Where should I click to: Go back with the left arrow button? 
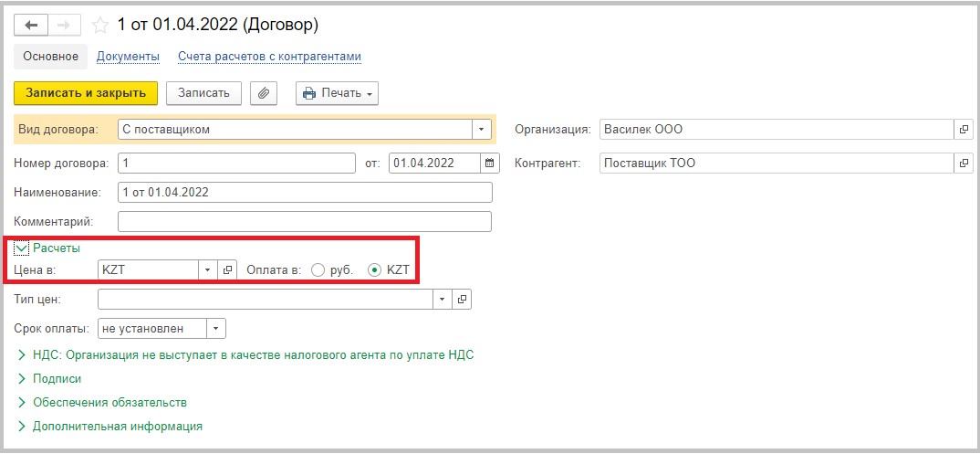click(31, 25)
